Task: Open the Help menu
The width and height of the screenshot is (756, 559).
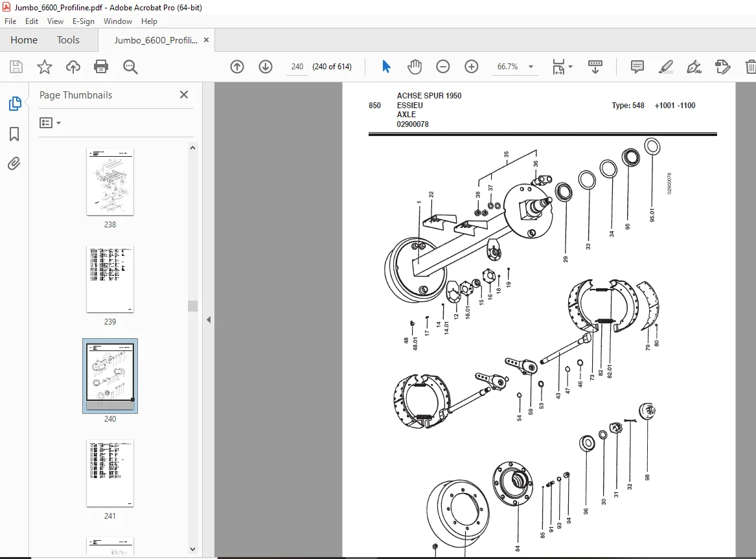Action: tap(149, 21)
